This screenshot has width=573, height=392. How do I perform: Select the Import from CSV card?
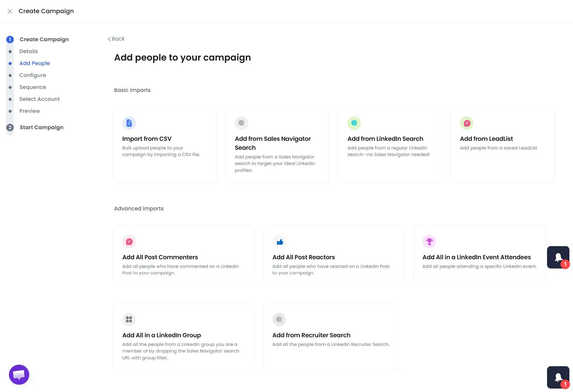click(x=165, y=145)
